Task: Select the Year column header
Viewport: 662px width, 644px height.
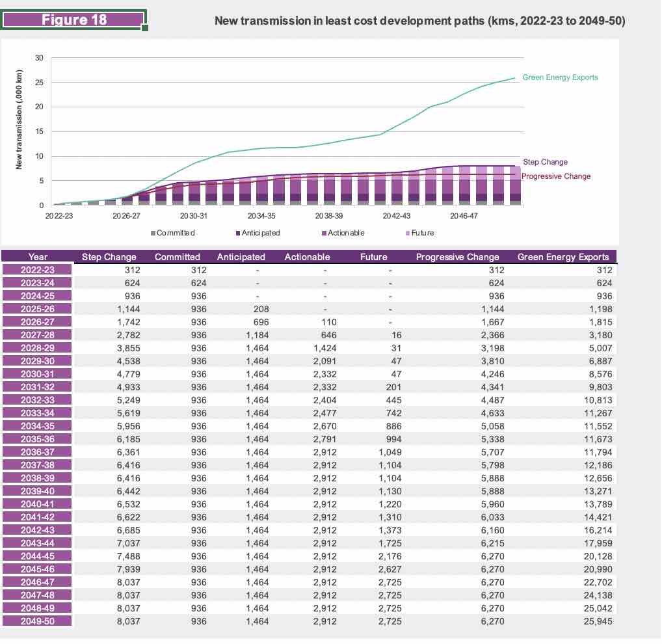Action: click(x=38, y=257)
